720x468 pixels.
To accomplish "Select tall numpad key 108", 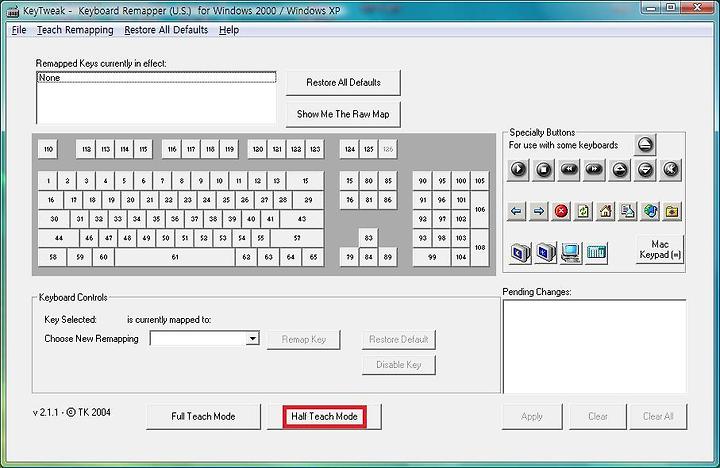I will 480,248.
